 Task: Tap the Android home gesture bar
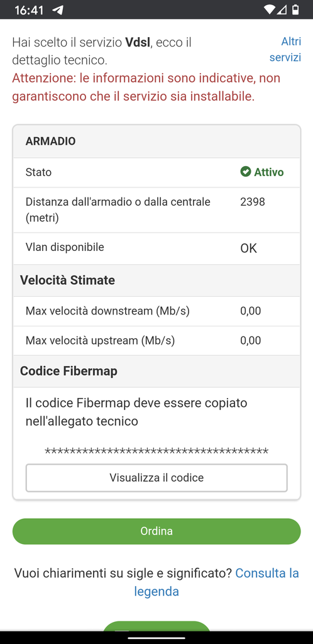pyautogui.click(x=156, y=638)
